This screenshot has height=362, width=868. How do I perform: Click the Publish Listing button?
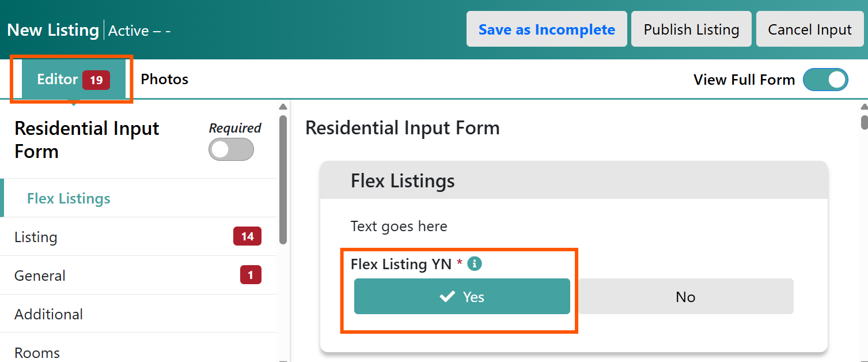click(x=691, y=29)
